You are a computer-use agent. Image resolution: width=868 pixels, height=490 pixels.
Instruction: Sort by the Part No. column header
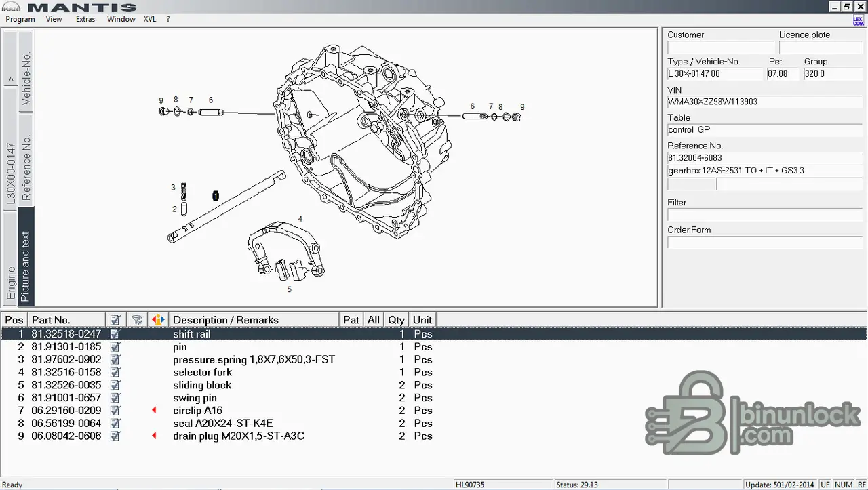[66, 320]
